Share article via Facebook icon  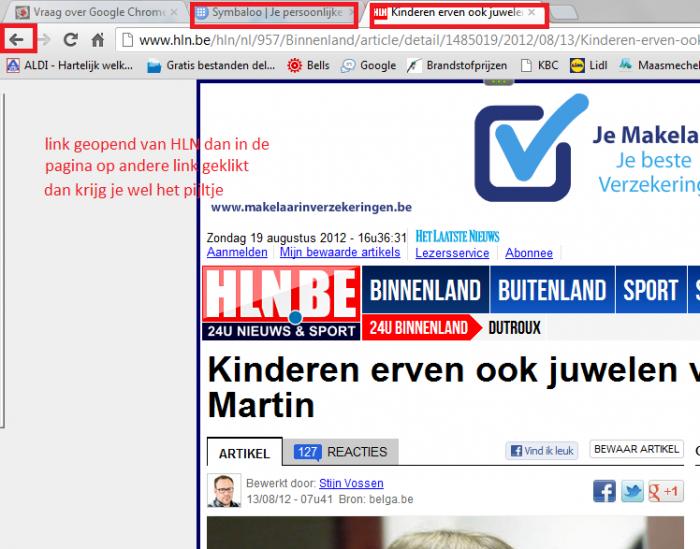[x=604, y=491]
